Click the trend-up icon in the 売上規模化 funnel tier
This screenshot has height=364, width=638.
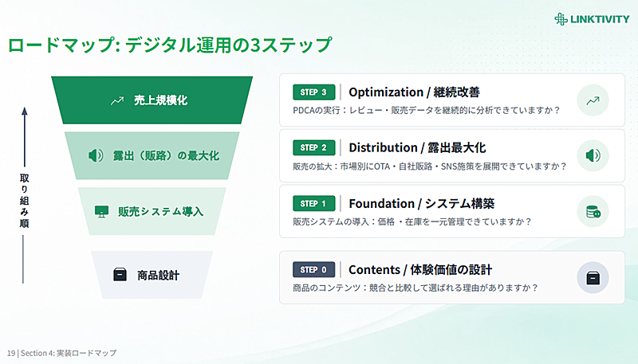click(117, 100)
